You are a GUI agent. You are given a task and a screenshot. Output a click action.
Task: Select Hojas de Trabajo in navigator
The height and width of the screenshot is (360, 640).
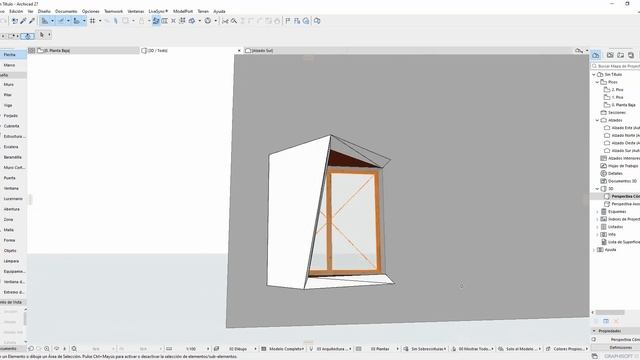coord(619,166)
